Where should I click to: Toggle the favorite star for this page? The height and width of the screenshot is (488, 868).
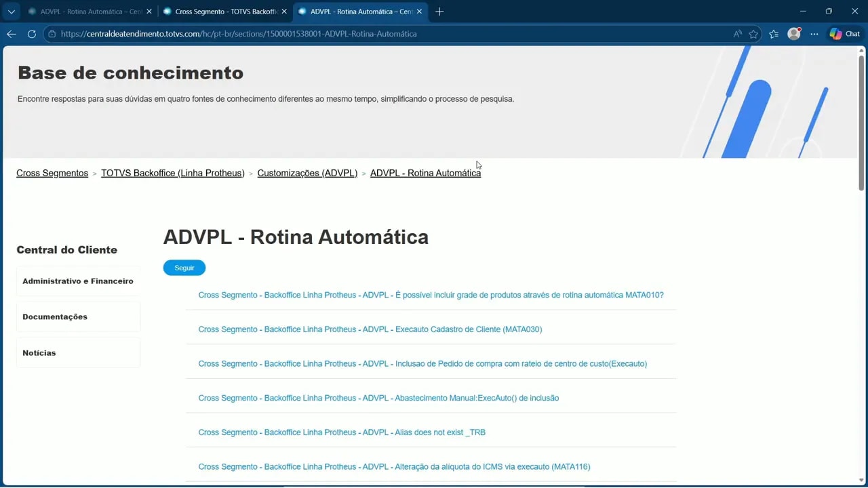[x=753, y=33]
